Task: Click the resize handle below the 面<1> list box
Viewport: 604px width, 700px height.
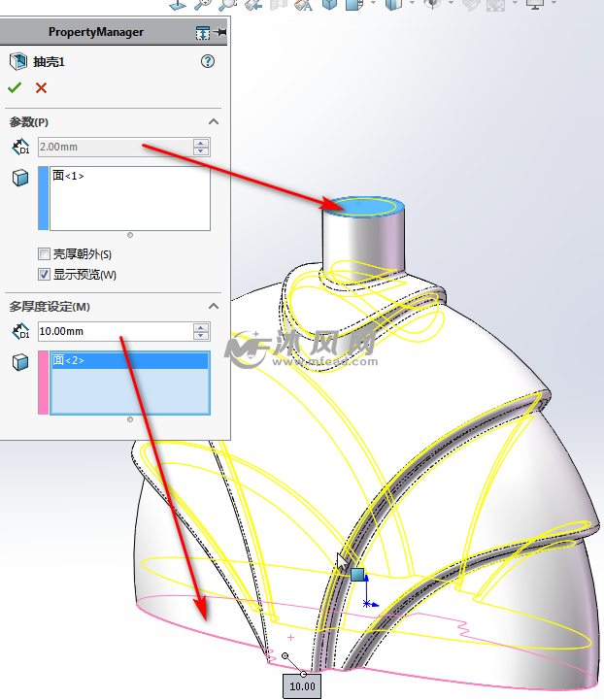Action: click(130, 235)
